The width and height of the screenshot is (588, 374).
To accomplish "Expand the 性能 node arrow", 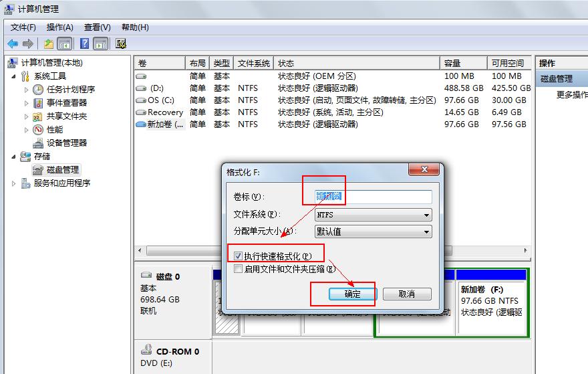I will coord(26,130).
